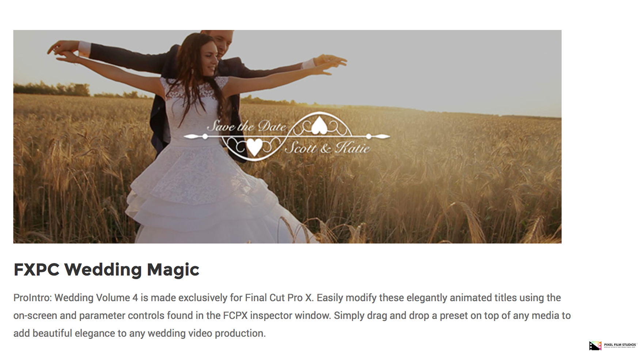Click the "Scott & Katie" script text

tap(327, 148)
